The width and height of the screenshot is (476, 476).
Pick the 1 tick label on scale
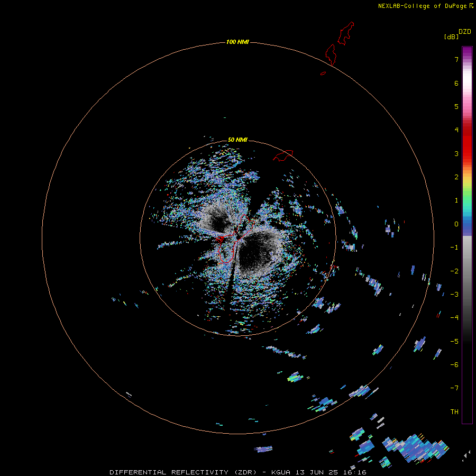coord(456,200)
